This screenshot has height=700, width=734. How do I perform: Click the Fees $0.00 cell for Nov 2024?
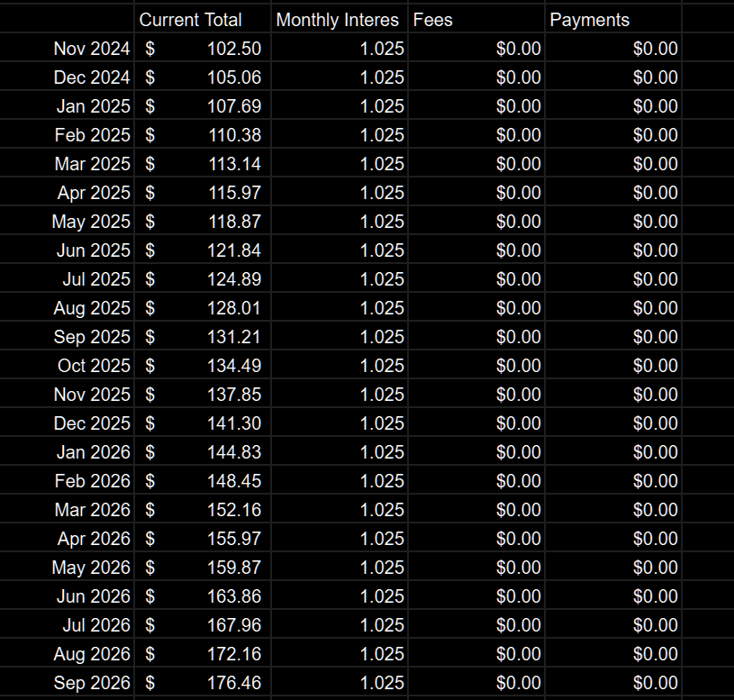point(476,49)
